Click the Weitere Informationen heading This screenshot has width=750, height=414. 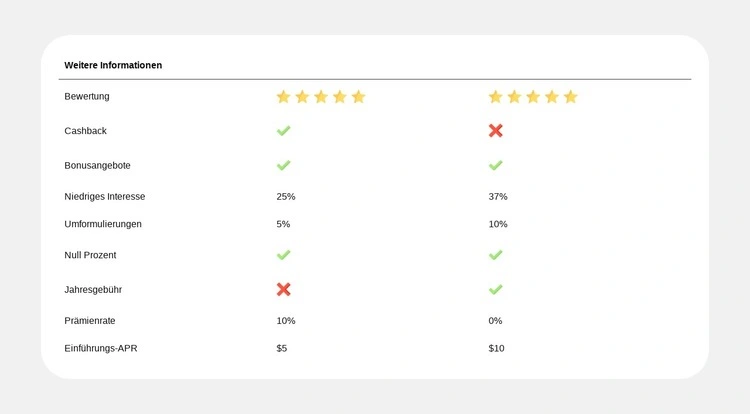click(113, 65)
